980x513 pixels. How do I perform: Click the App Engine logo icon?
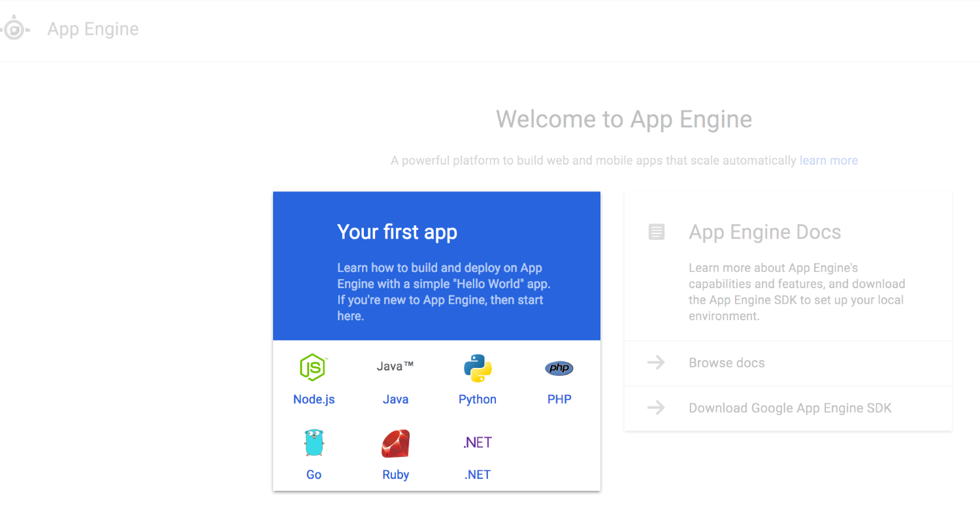coord(14,29)
